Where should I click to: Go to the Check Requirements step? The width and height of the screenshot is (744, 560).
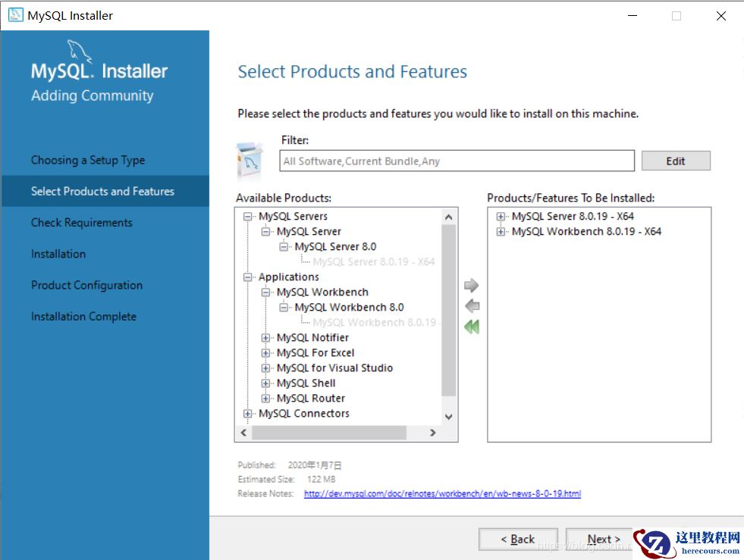[82, 223]
